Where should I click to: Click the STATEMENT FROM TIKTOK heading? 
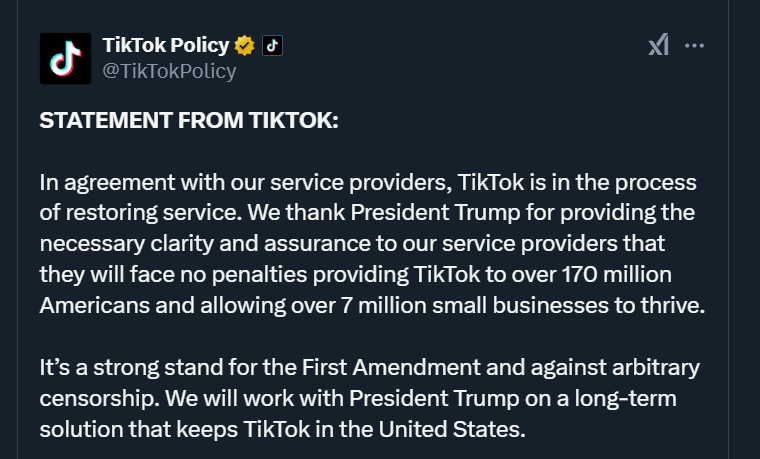coord(189,120)
